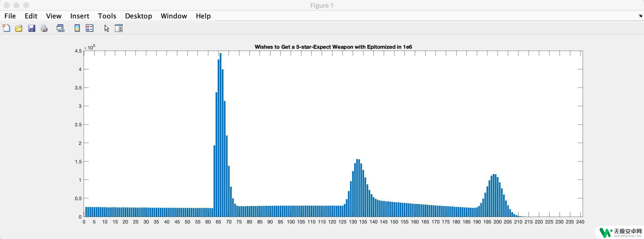The image size is (644, 239).
Task: Click the second peak bar near 132
Action: click(357, 188)
